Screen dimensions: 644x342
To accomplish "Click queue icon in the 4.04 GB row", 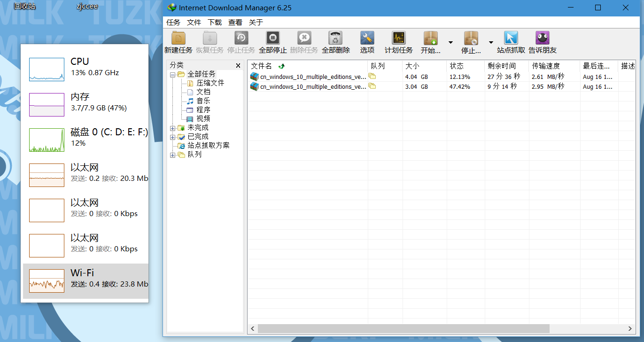I will pyautogui.click(x=372, y=76).
